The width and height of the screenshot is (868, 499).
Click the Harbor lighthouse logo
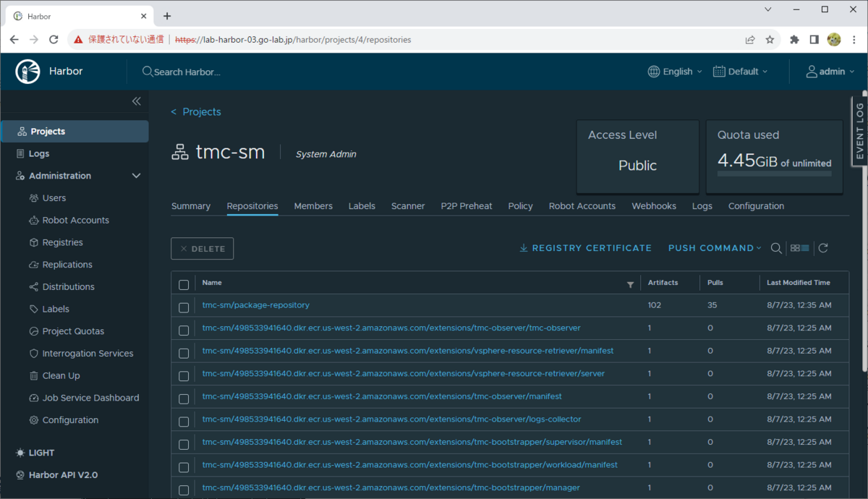pos(27,71)
